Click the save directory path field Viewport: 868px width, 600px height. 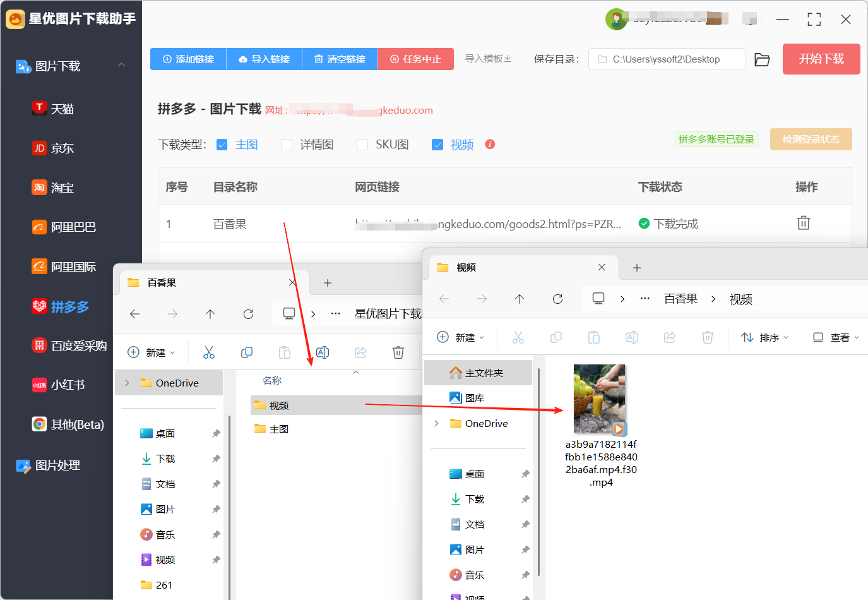point(667,59)
